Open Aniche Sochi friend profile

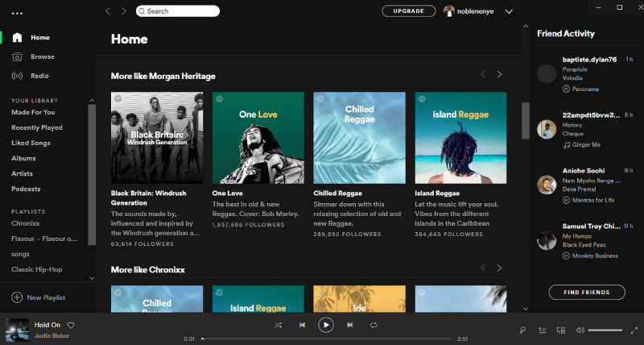[x=584, y=171]
